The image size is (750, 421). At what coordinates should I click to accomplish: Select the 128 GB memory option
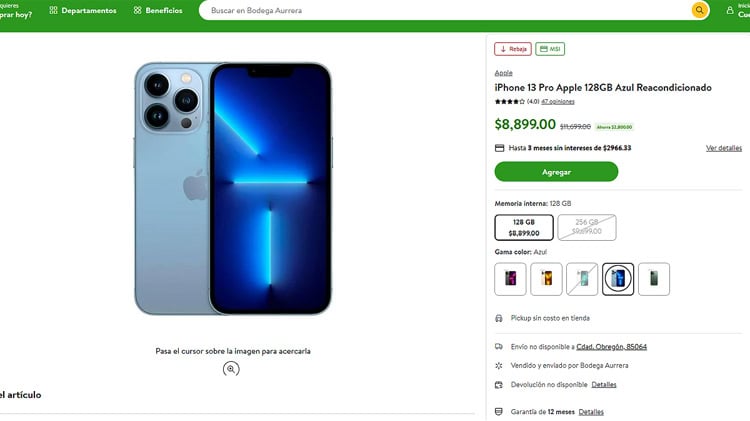(x=524, y=227)
